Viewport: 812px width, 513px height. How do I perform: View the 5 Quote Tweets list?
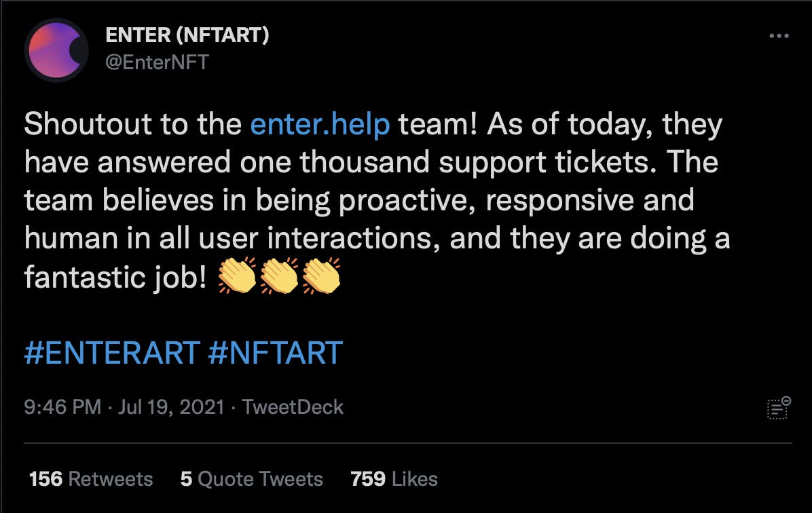[x=252, y=479]
